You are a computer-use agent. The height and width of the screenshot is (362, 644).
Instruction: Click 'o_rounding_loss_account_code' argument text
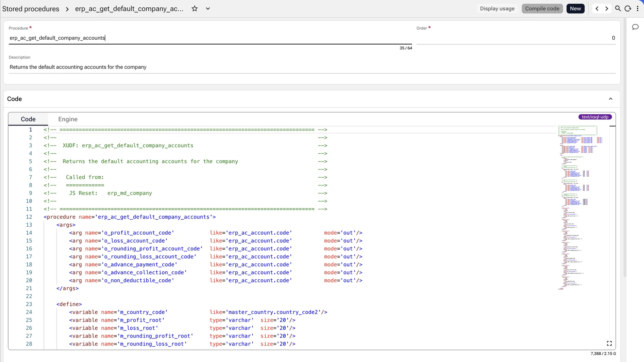[149, 257]
